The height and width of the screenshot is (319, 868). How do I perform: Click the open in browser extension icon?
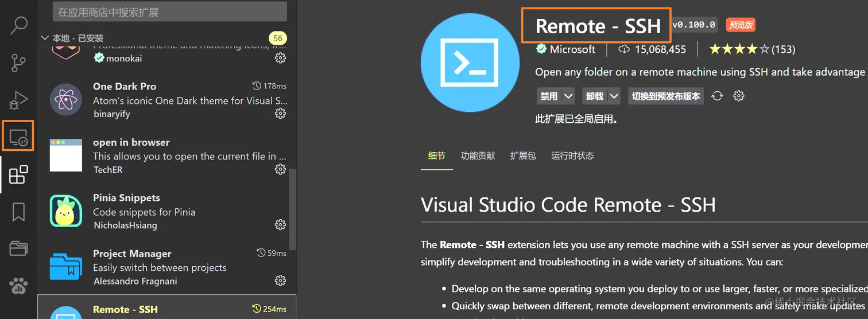pyautogui.click(x=66, y=155)
